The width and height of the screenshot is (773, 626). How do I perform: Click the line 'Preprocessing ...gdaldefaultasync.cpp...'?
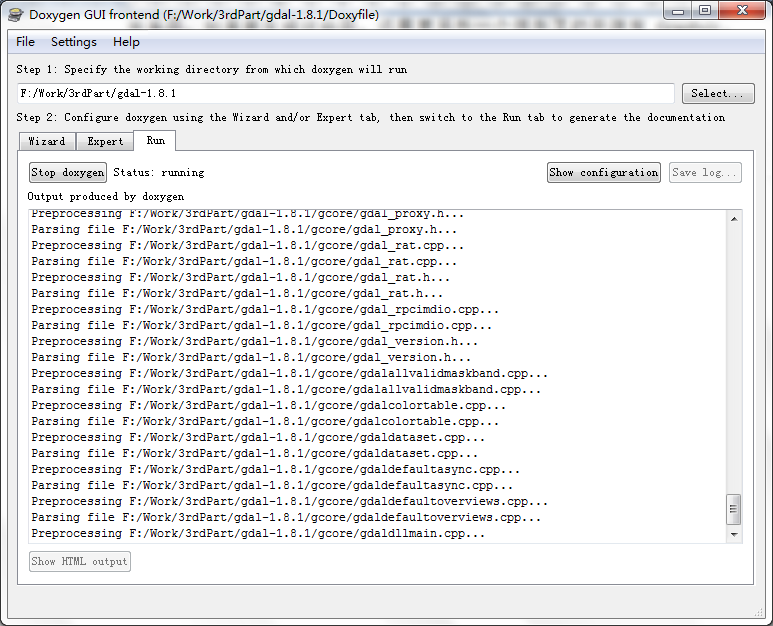pos(276,470)
